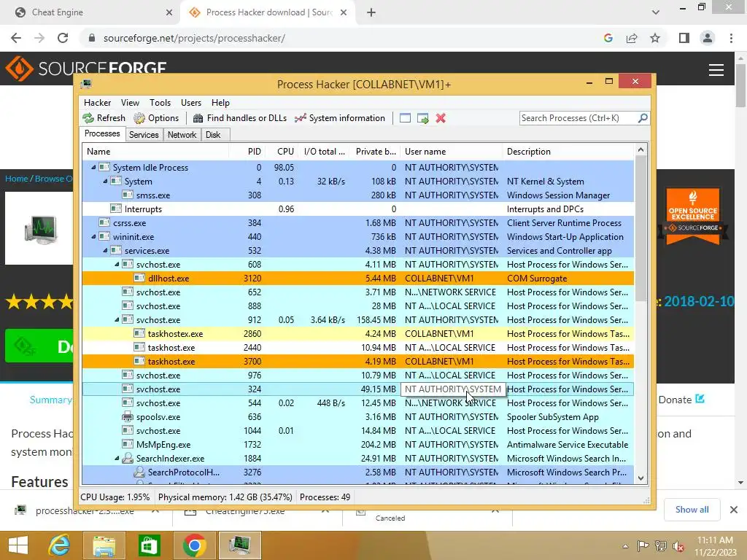The height and width of the screenshot is (560, 747).
Task: Switch to the Services tab
Action: point(144,135)
